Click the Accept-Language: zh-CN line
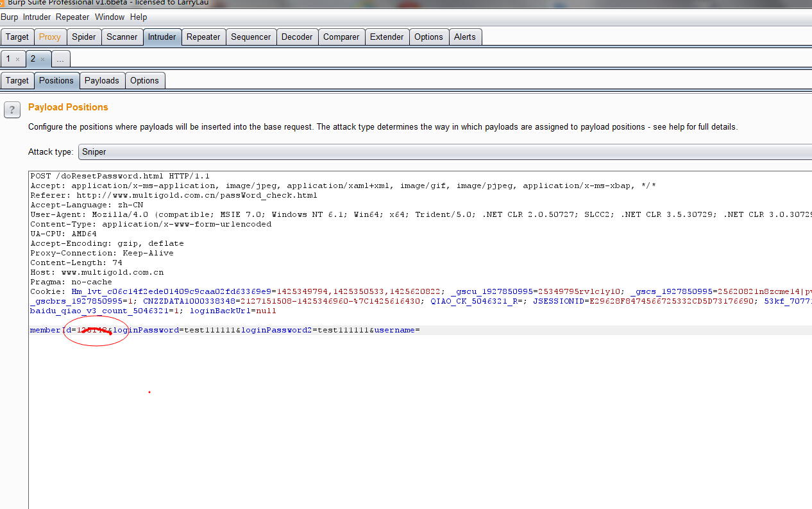 (x=87, y=205)
